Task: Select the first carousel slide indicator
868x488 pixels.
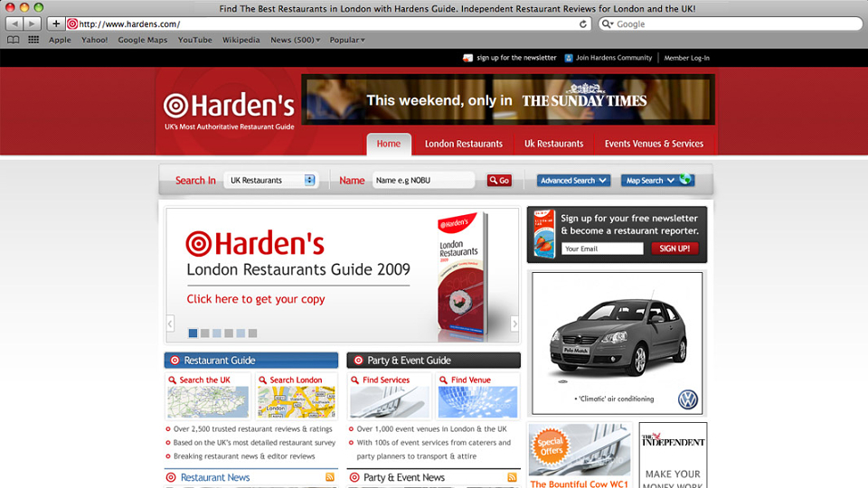Action: 193,333
